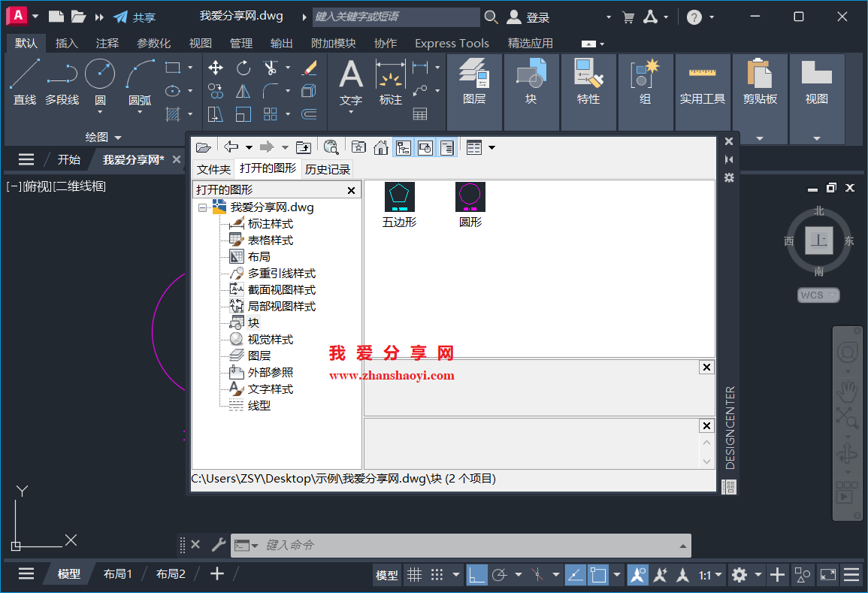
Task: Select the Arc (圆弧) tool
Action: tap(140, 82)
